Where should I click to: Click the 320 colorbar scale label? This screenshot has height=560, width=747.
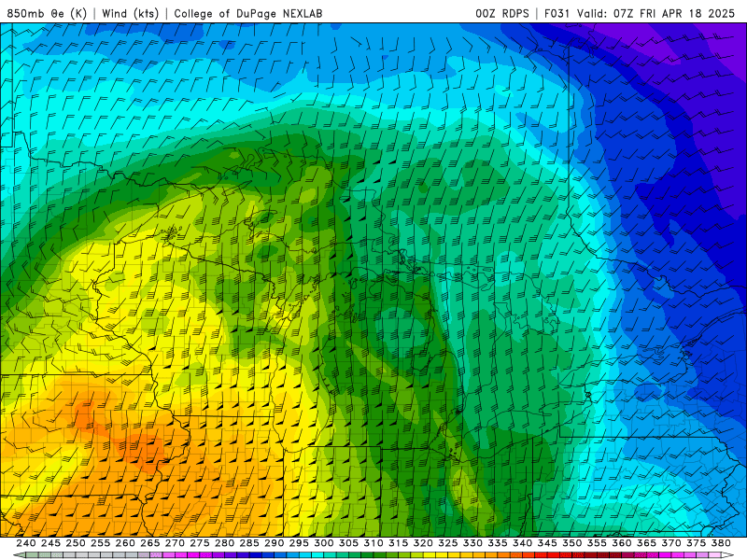(423, 543)
